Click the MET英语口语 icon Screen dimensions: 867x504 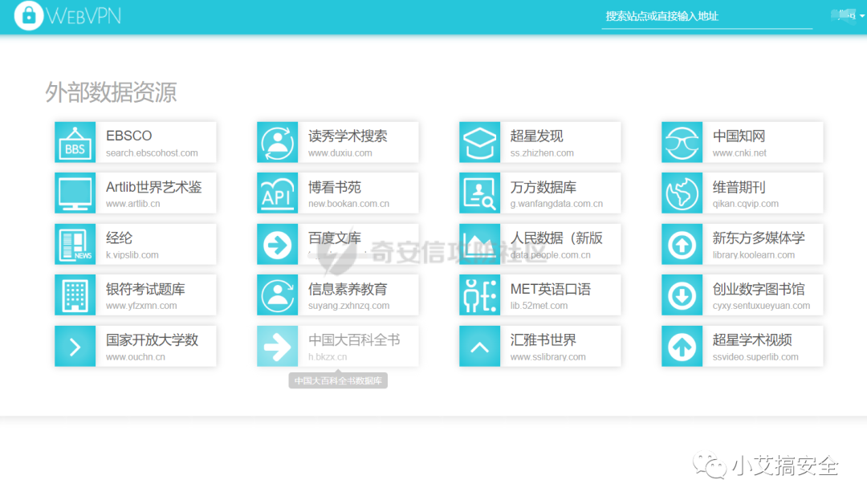(480, 295)
